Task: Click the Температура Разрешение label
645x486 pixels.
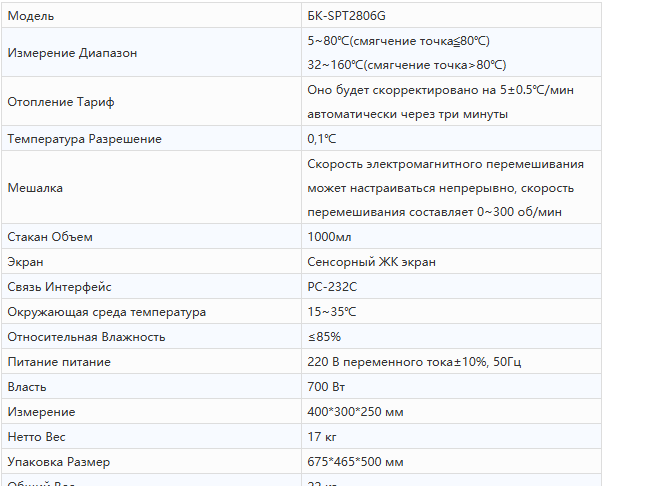Action: 85,139
